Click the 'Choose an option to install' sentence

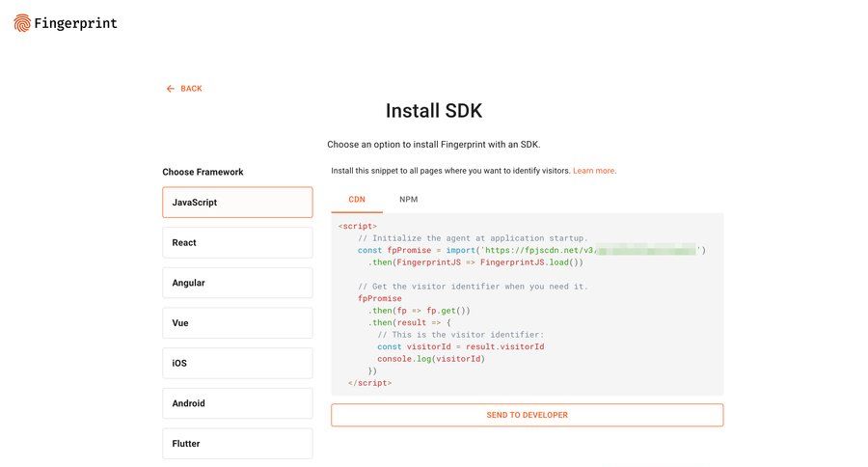tap(433, 145)
